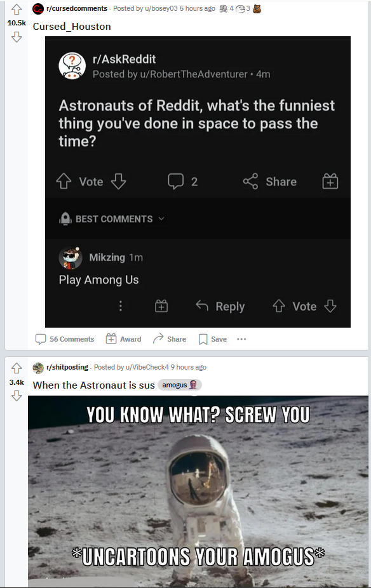Open the three-dot more options menu

pyautogui.click(x=241, y=339)
